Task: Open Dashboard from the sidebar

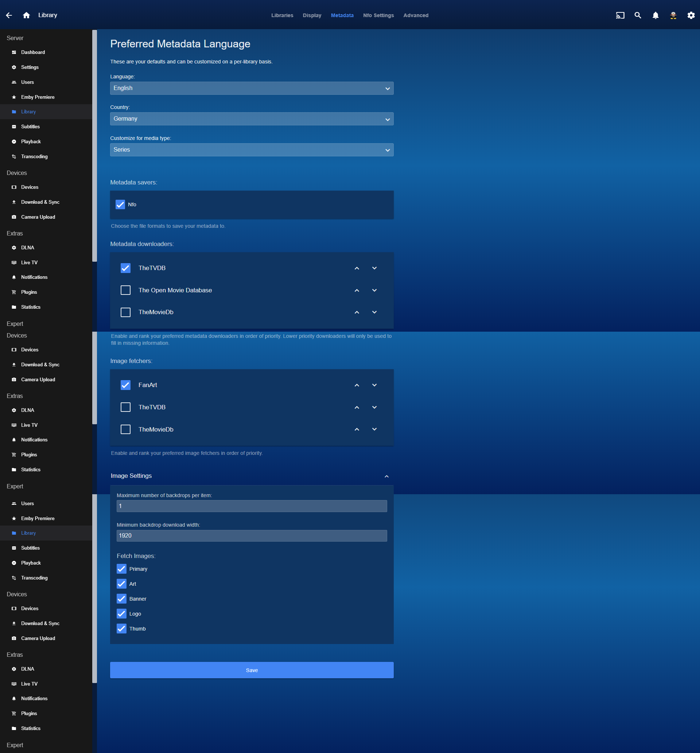Action: (x=46, y=52)
